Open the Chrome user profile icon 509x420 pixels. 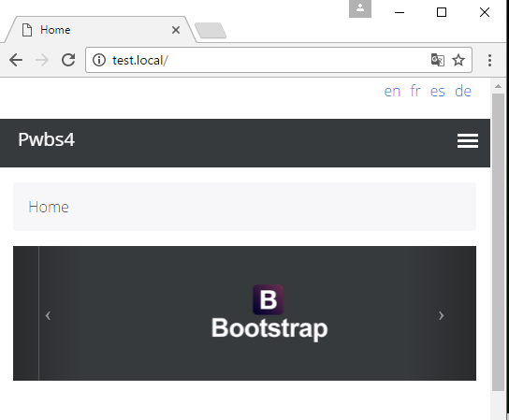(360, 8)
